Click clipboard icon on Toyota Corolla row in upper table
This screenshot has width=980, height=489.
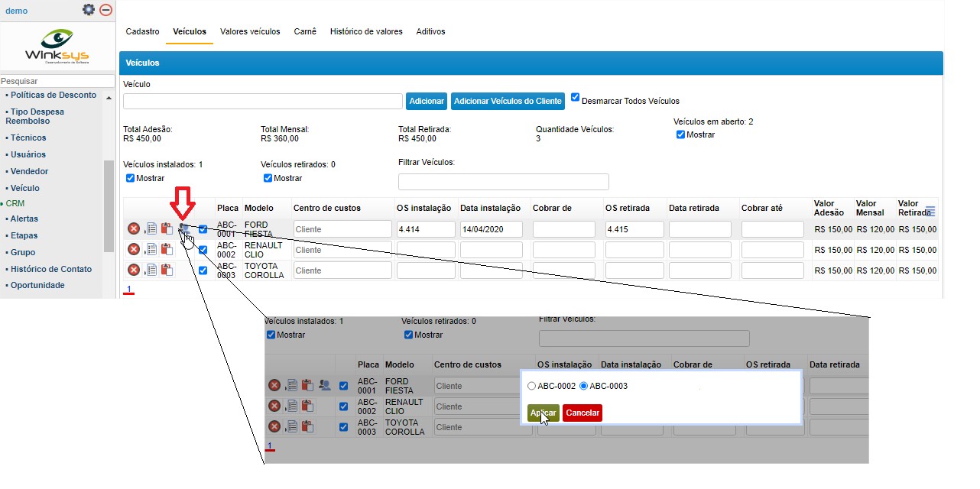click(167, 270)
